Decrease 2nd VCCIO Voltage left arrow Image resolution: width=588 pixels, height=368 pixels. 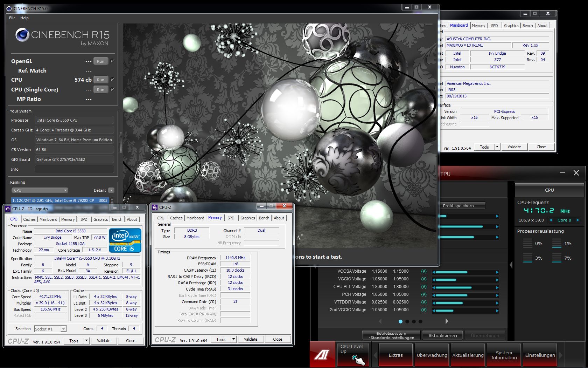click(x=433, y=311)
